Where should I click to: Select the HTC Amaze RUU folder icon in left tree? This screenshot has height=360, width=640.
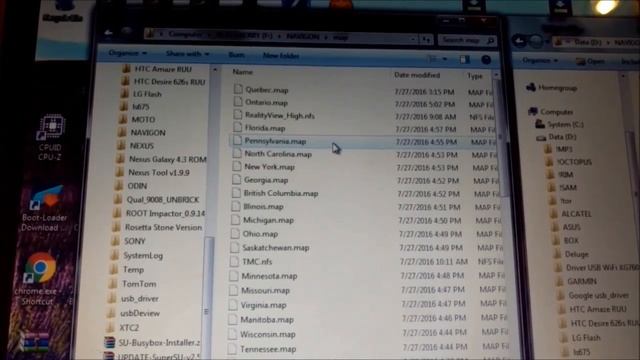point(126,69)
